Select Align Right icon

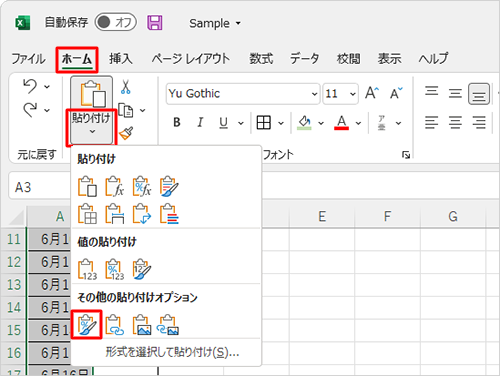coord(479,122)
